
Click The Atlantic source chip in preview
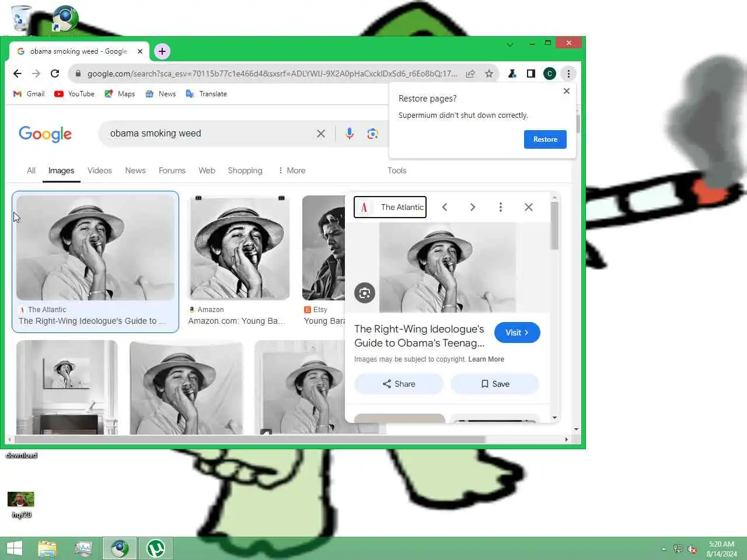pyautogui.click(x=390, y=207)
